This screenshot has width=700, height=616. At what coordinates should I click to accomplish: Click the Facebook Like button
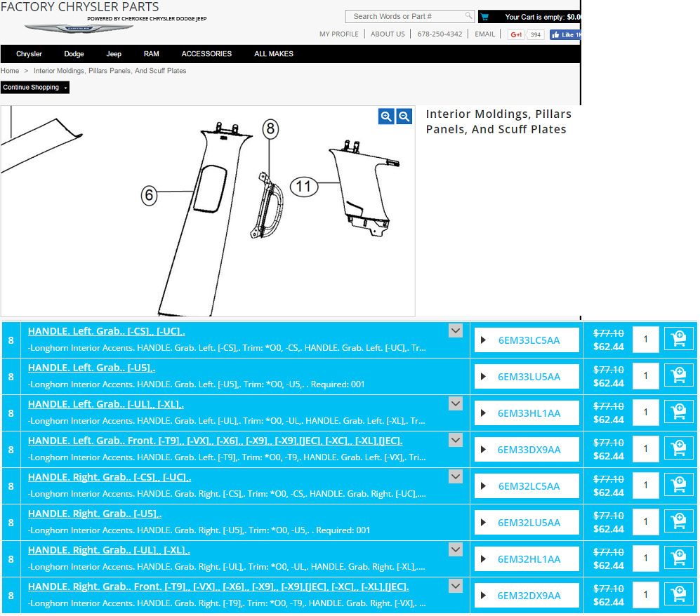pos(565,34)
